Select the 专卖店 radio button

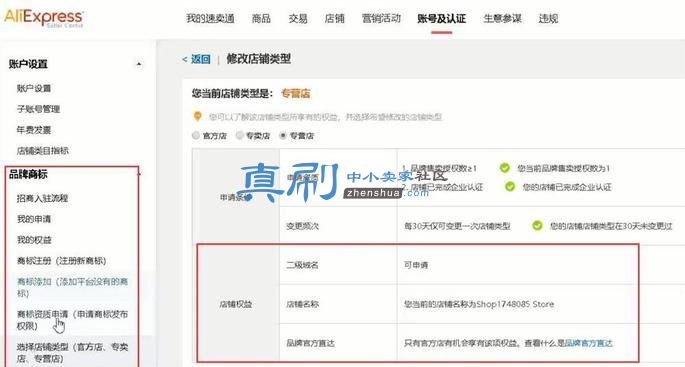coord(239,136)
